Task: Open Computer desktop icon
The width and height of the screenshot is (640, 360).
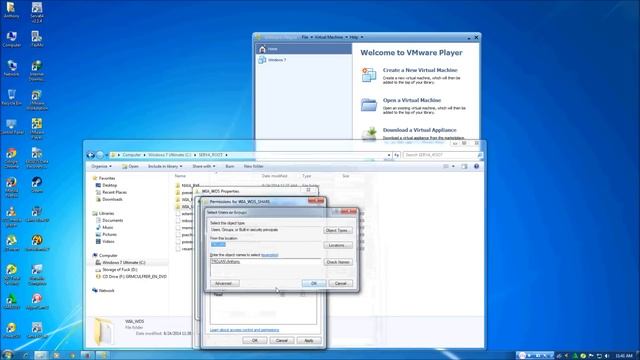Action: pos(11,39)
